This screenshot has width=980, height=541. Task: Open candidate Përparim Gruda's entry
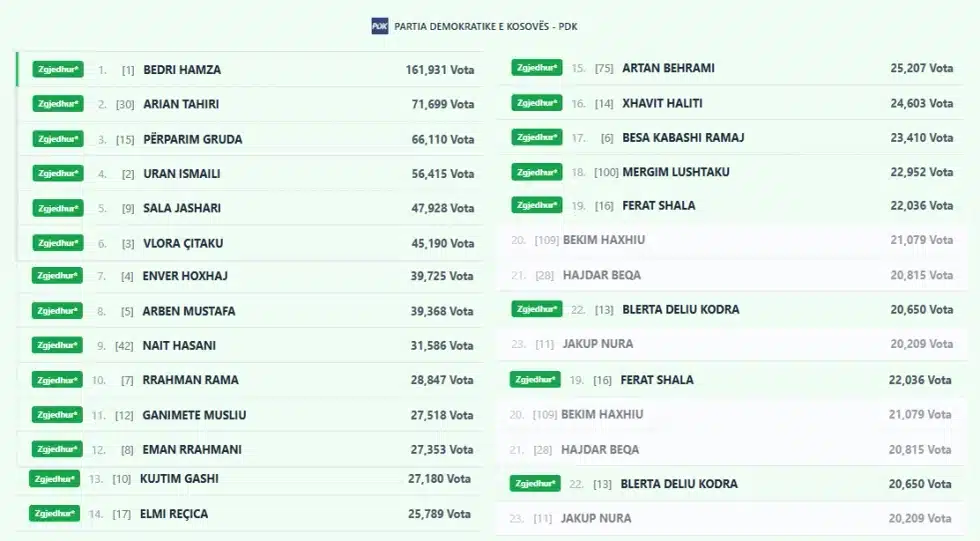click(193, 139)
